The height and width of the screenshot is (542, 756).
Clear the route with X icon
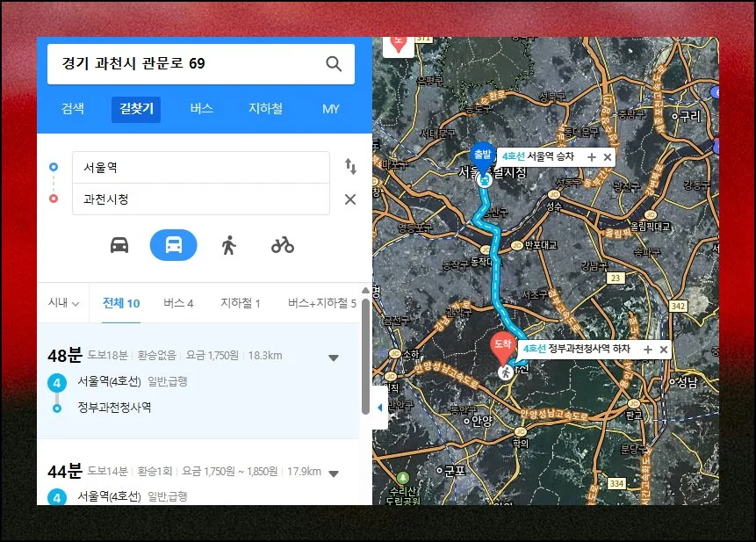tap(350, 199)
